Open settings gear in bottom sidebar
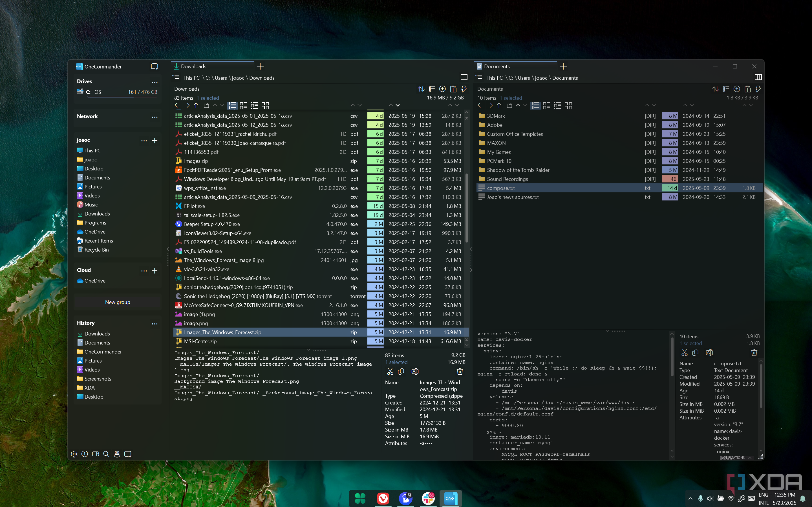Viewport: 812px width, 507px height. (x=74, y=454)
